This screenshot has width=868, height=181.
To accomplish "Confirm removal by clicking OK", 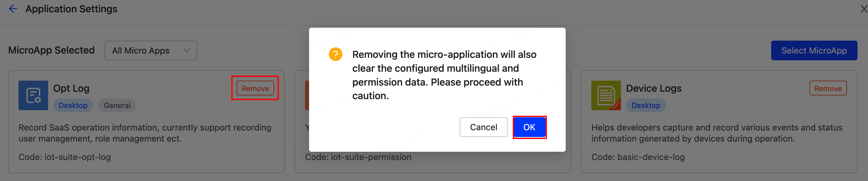I will (529, 127).
